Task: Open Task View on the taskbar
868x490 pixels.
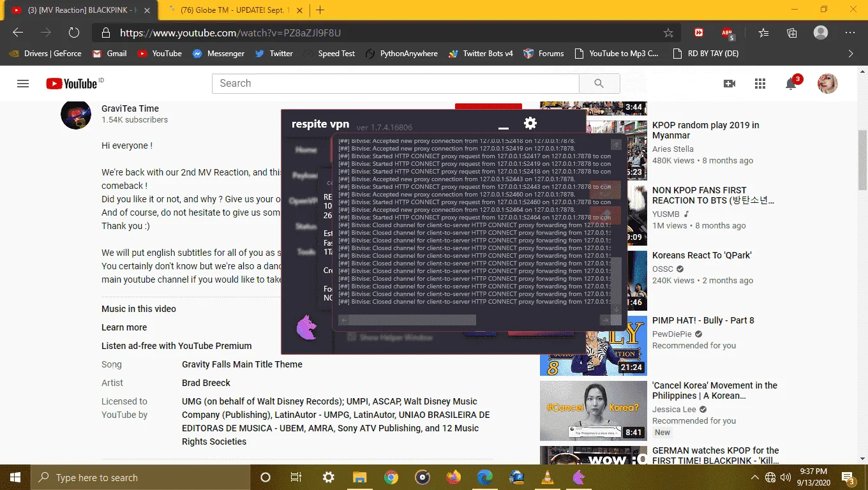Action: pyautogui.click(x=296, y=477)
